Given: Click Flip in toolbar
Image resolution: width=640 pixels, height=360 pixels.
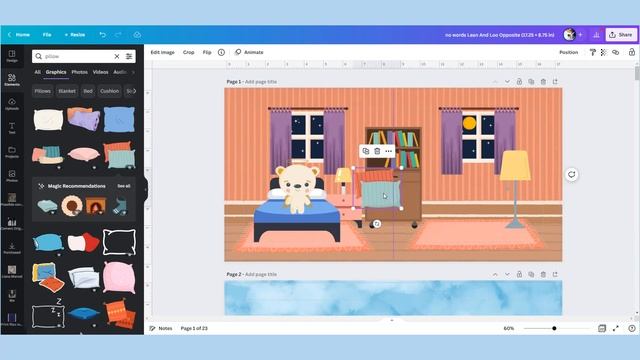Looking at the screenshot, I should point(207,52).
